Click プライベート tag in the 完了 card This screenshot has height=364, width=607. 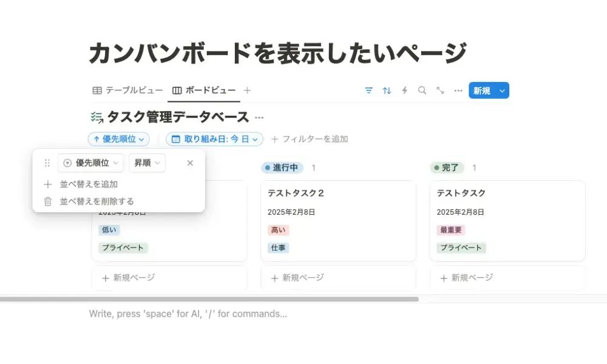tap(461, 248)
